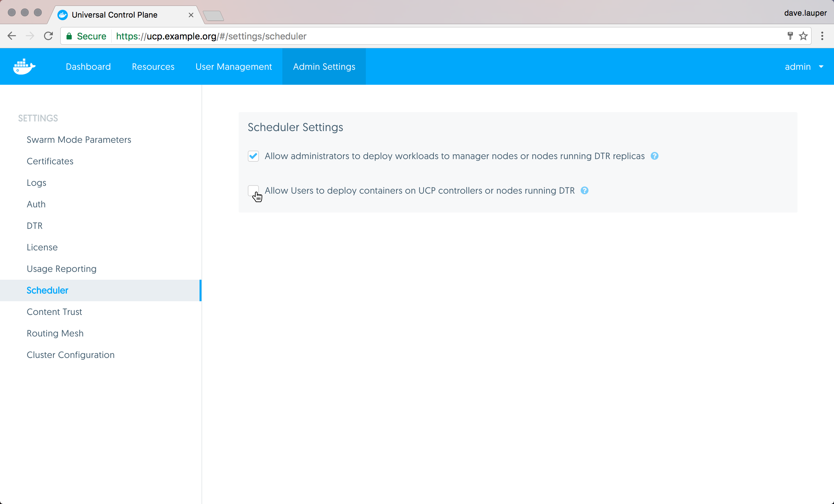834x504 pixels.
Task: Click the browser back arrow
Action: [x=12, y=36]
